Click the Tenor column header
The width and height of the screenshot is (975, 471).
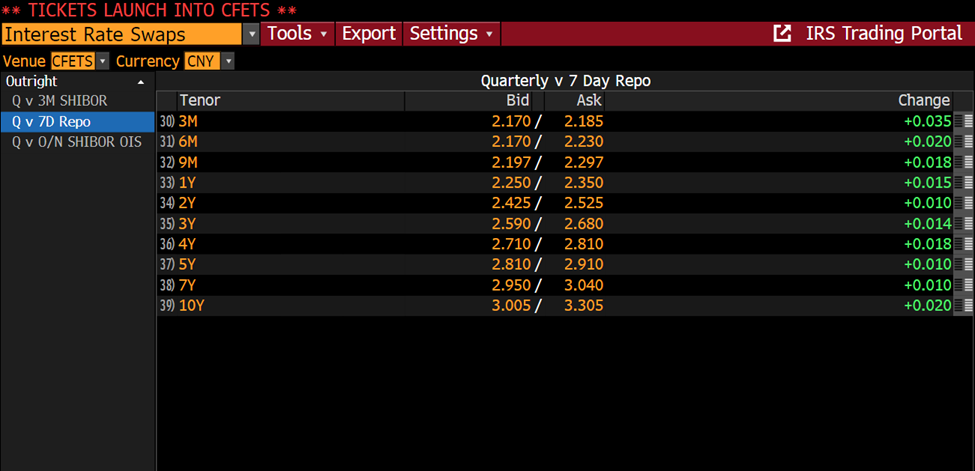click(x=200, y=101)
